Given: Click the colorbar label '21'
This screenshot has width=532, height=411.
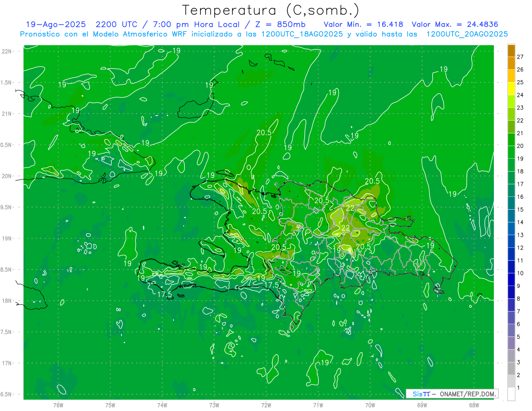Looking at the screenshot, I should tap(520, 133).
